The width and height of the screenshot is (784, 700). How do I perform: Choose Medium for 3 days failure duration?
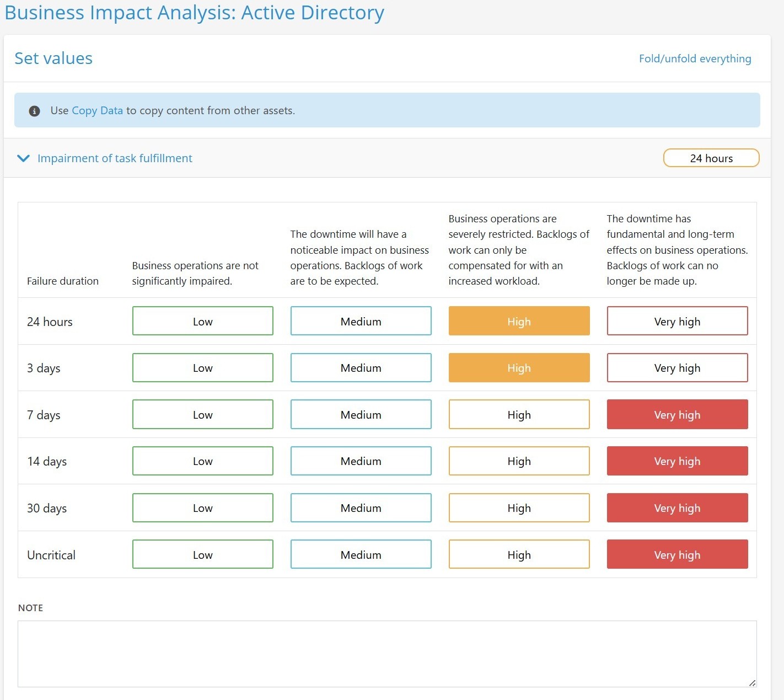pyautogui.click(x=361, y=368)
